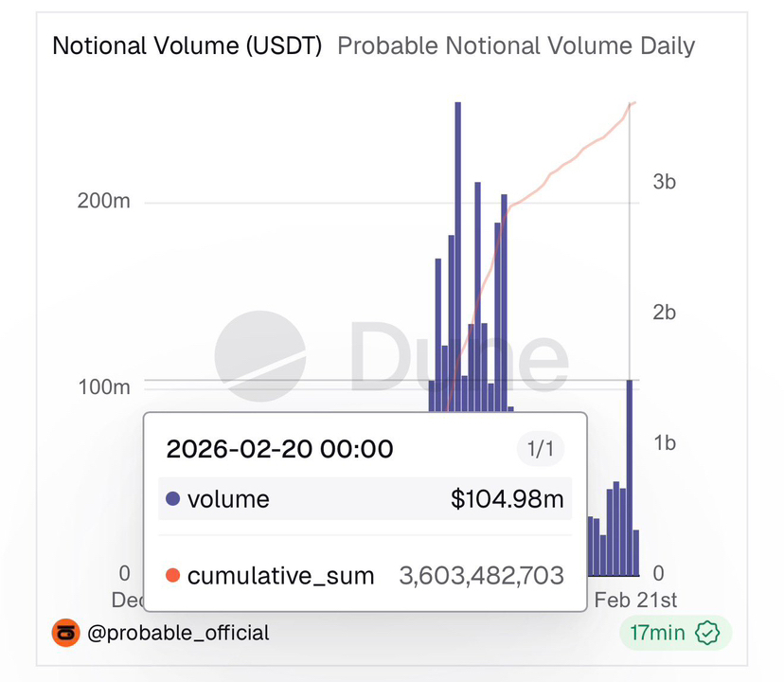The image size is (784, 682).
Task: Click the orange cumulative_sum legend dot
Action: point(172,575)
